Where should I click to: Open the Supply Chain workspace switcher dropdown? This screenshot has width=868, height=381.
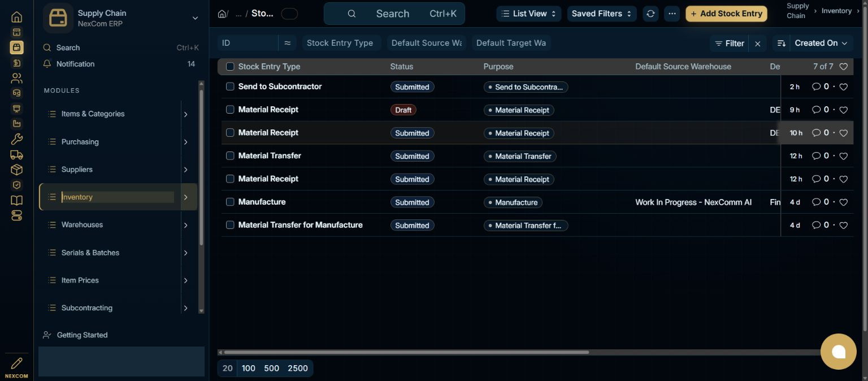point(195,18)
